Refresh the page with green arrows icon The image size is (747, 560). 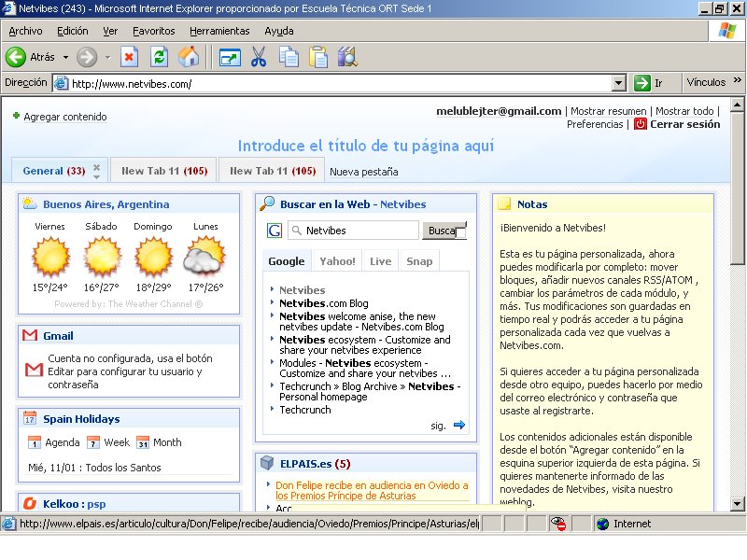coord(159,57)
